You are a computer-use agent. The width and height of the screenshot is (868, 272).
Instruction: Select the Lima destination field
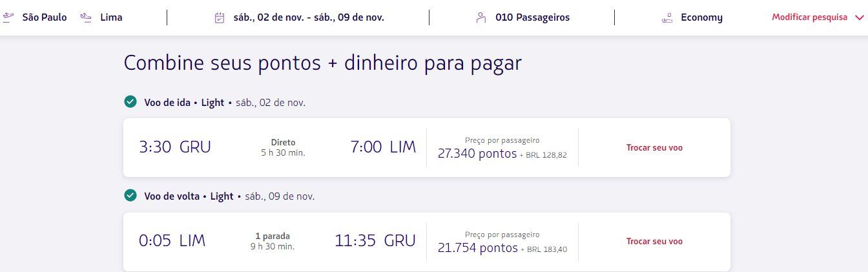(x=111, y=17)
